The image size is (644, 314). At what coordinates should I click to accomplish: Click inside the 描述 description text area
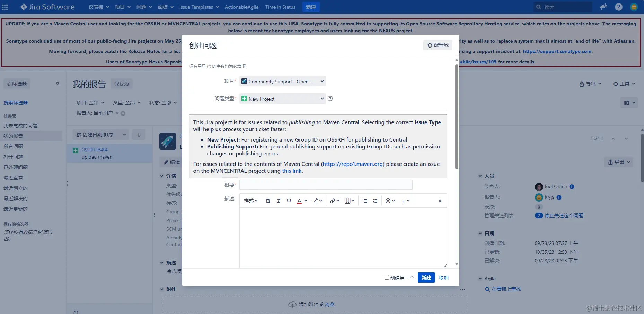click(x=343, y=238)
